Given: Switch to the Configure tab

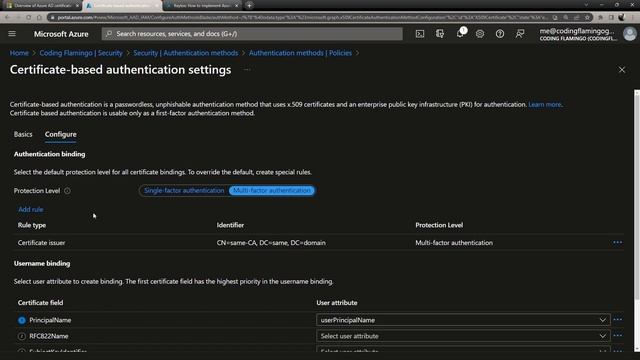Looking at the screenshot, I should [x=60, y=134].
